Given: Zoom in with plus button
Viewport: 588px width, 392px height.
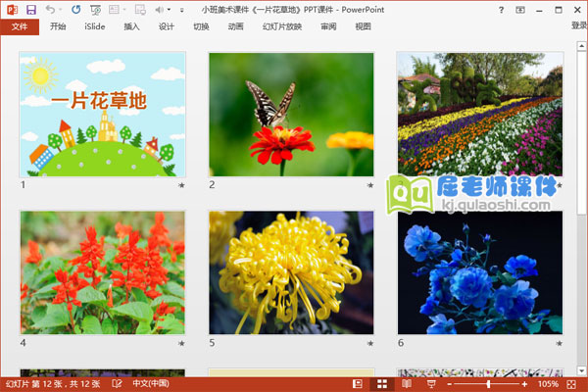Looking at the screenshot, I should (x=524, y=384).
